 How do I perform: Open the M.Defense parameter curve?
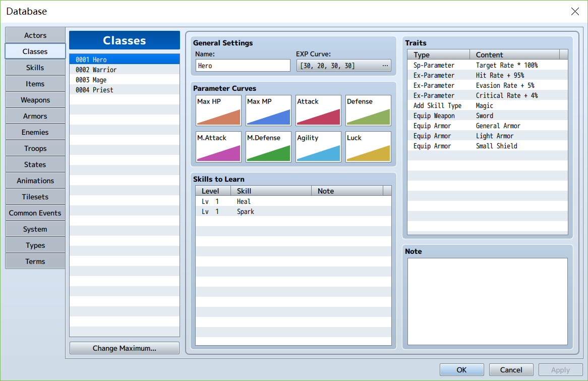[268, 147]
